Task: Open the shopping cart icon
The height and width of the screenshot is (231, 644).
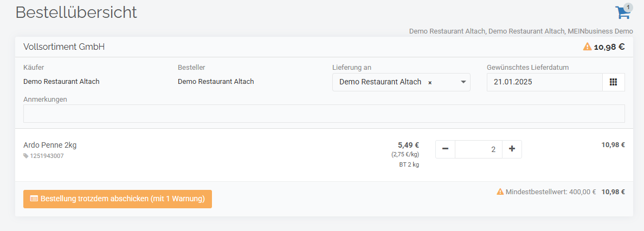Action: tap(622, 12)
